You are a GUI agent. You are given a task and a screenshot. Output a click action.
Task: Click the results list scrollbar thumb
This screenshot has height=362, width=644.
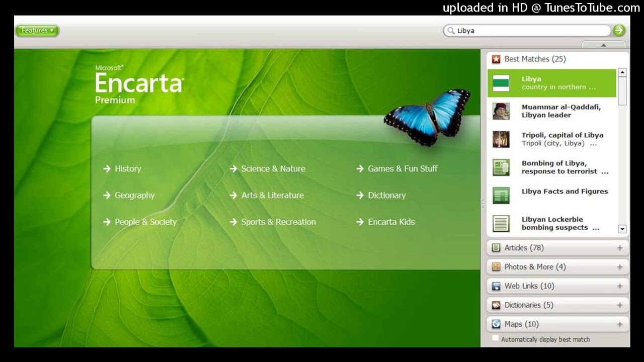point(622,91)
